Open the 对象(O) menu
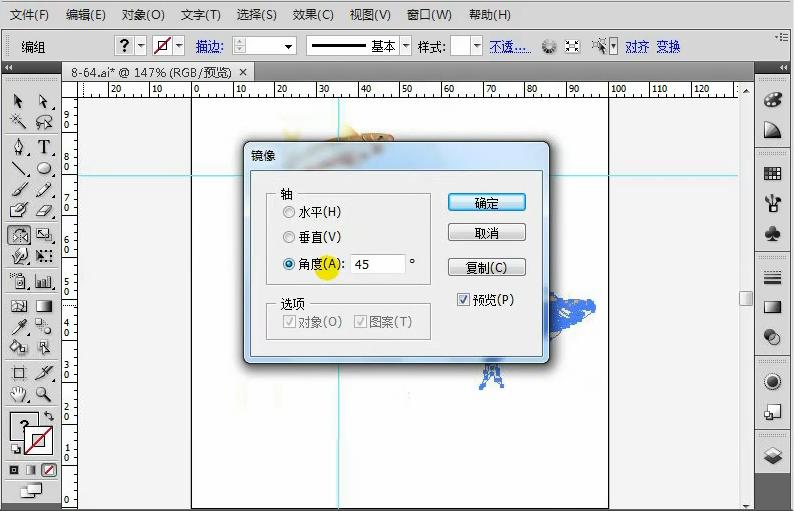 [143, 15]
